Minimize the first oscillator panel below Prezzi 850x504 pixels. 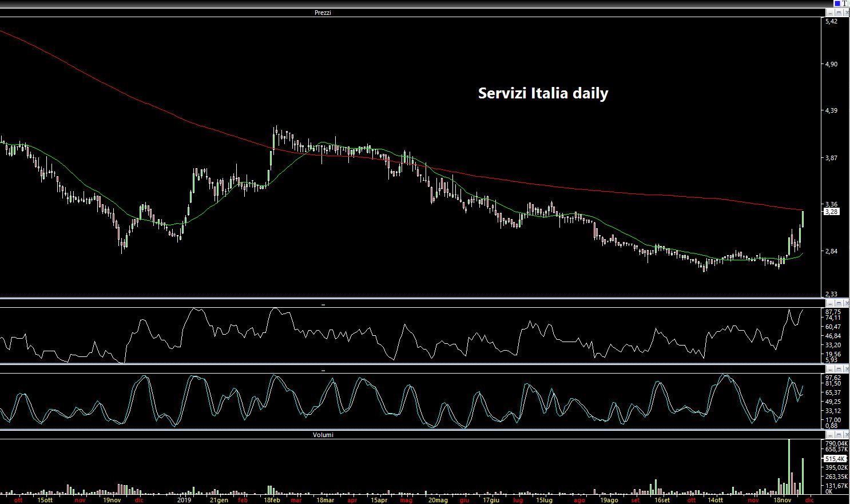(830, 303)
